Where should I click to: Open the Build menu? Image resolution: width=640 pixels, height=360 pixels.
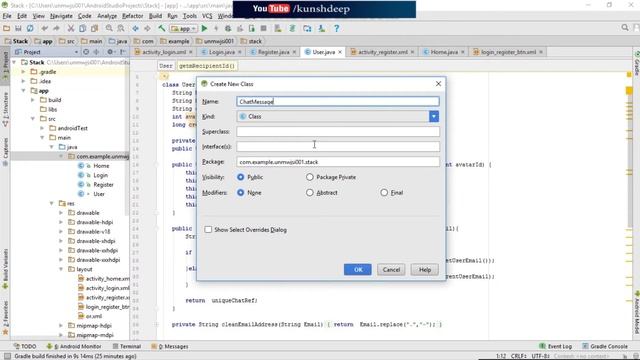tap(155, 16)
